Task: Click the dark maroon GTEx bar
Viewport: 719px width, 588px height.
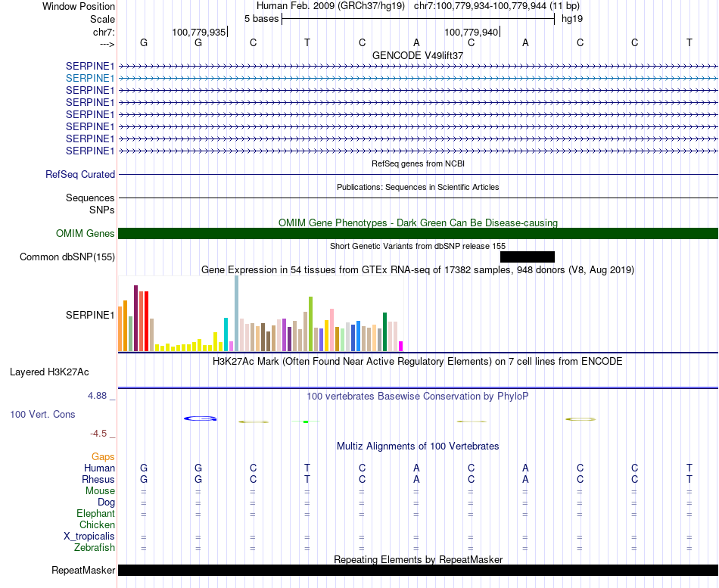Action: pos(135,319)
